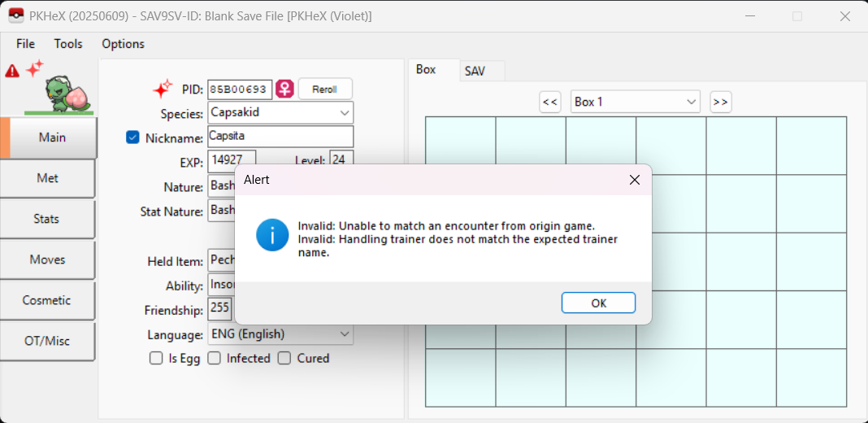This screenshot has height=423, width=868.
Task: Toggle the female gender icon
Action: (284, 89)
